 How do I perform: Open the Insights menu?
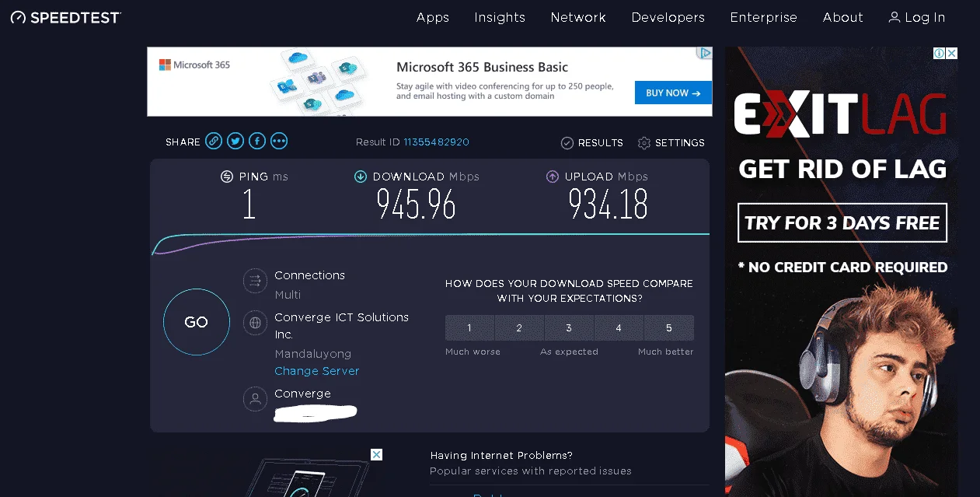[x=500, y=17]
